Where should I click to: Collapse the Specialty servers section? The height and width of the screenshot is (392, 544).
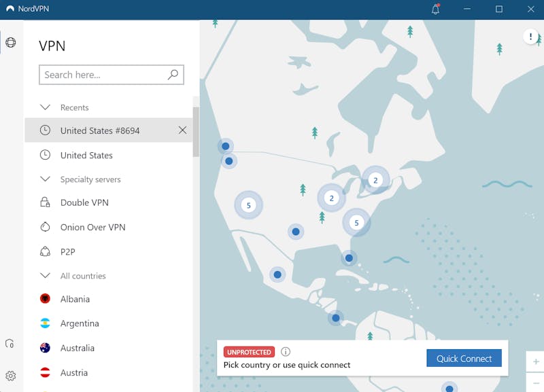[x=45, y=179]
